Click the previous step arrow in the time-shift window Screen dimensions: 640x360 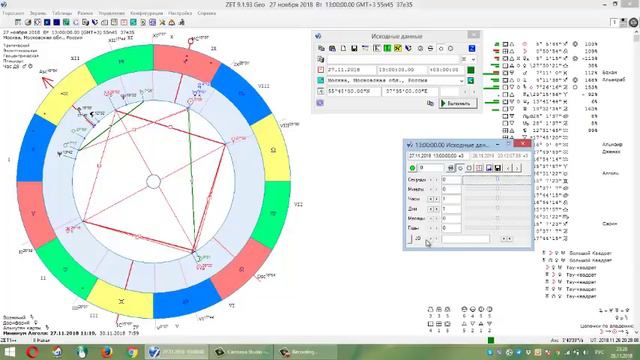pos(508,168)
